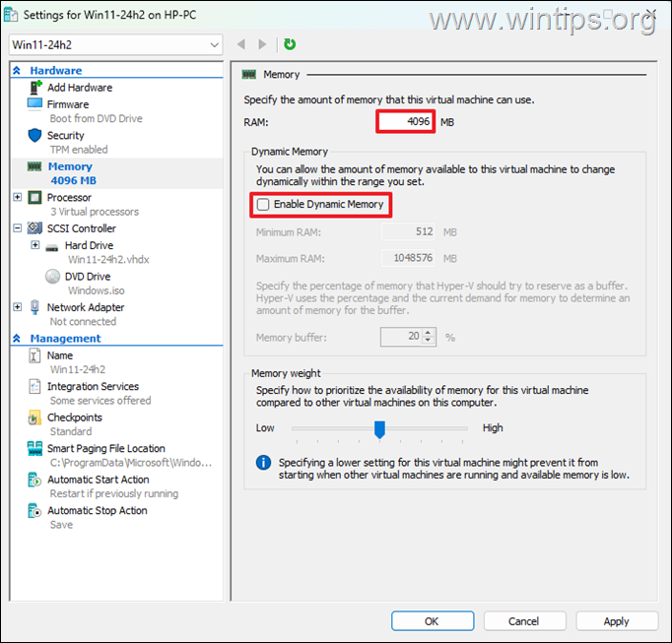The width and height of the screenshot is (672, 643).
Task: Select SCSI Controller in the tree
Action: click(x=82, y=228)
